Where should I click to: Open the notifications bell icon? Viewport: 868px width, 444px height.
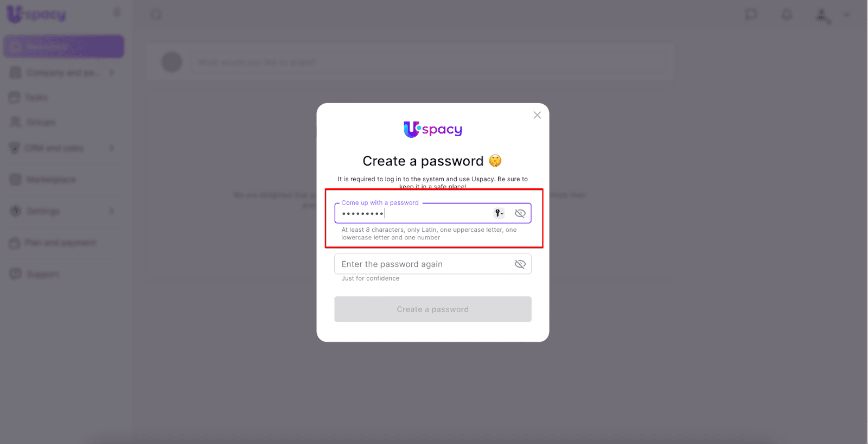tap(787, 15)
